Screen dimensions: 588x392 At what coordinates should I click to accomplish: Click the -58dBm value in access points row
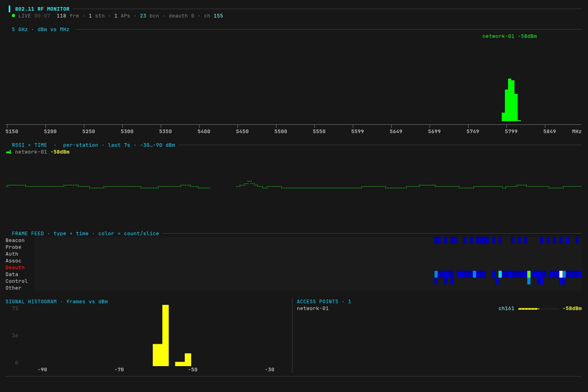572,309
